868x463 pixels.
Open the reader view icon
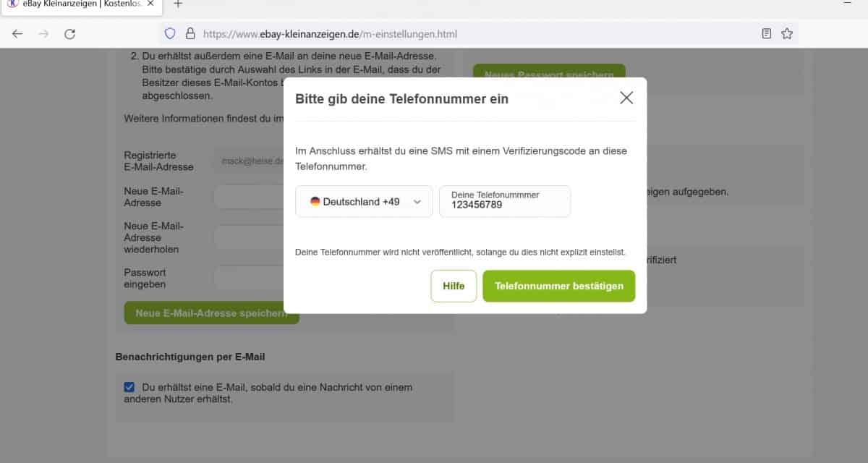point(765,33)
